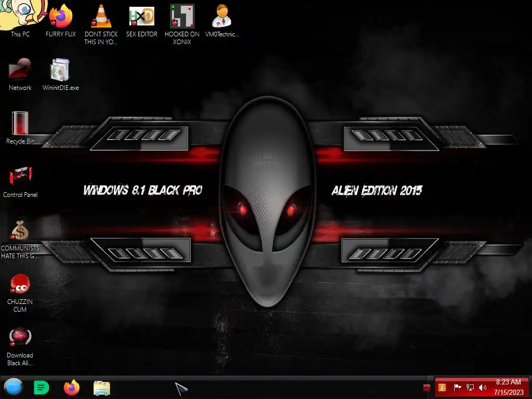The image size is (532, 399).
Task: Click the volume speaker tray icon
Action: [x=483, y=387]
